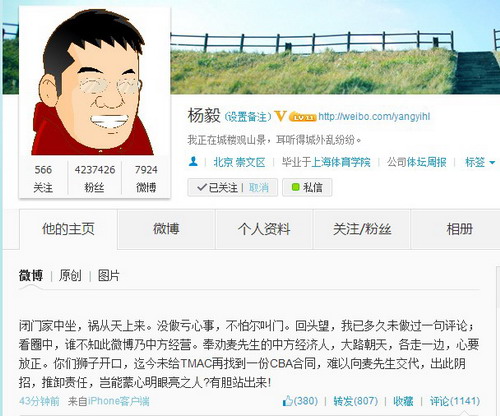The height and width of the screenshot is (416, 500).
Task: Click 收藏 to bookmark the post
Action: pos(403,401)
